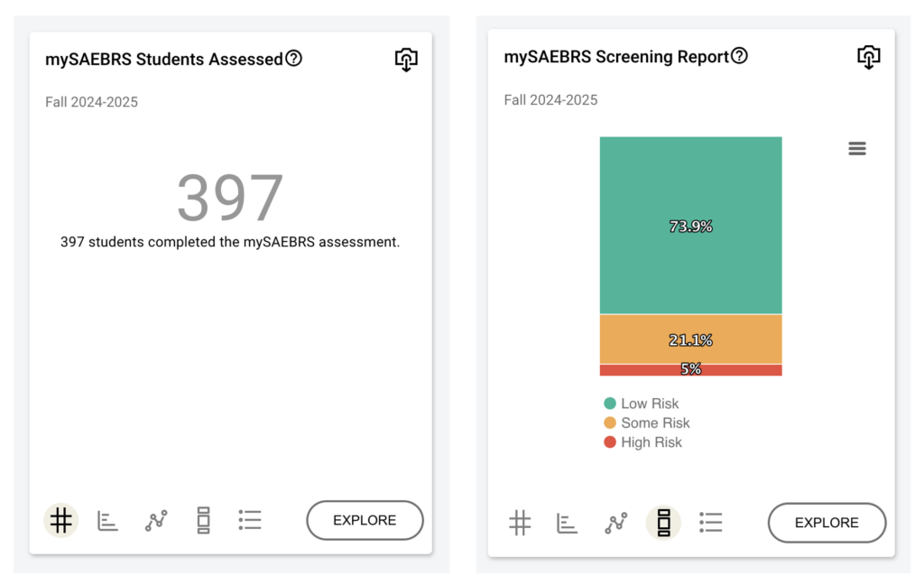Viewport: 924px width, 585px height.
Task: Download the Students Assessed card data
Action: pyautogui.click(x=406, y=60)
